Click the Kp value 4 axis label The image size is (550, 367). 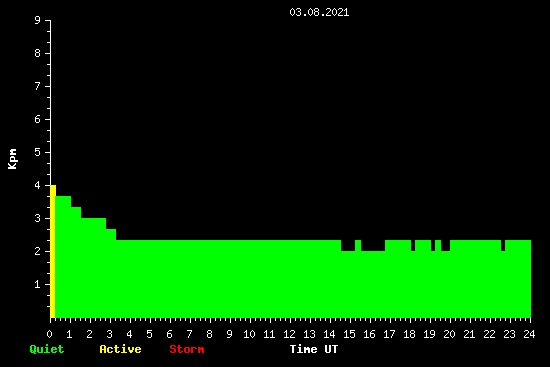tap(38, 185)
